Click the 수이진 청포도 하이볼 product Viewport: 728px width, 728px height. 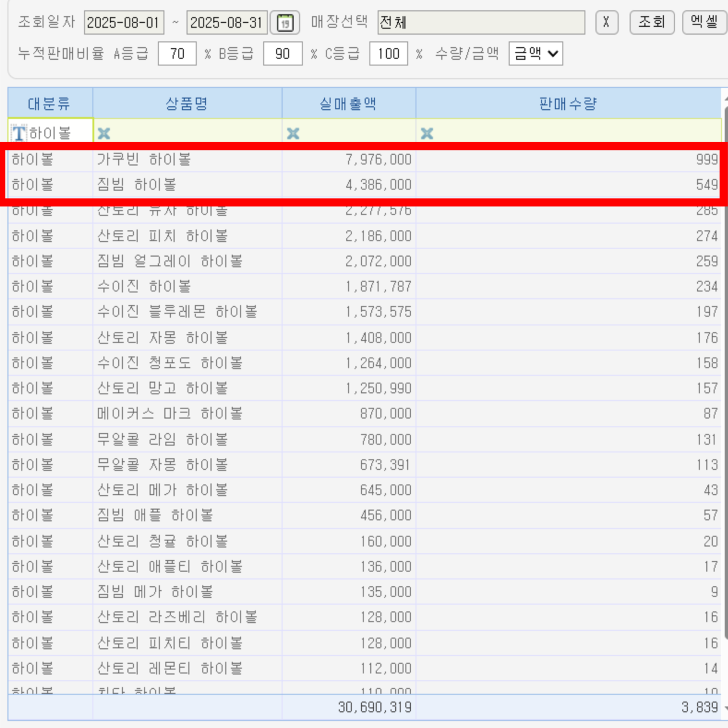coord(169,363)
